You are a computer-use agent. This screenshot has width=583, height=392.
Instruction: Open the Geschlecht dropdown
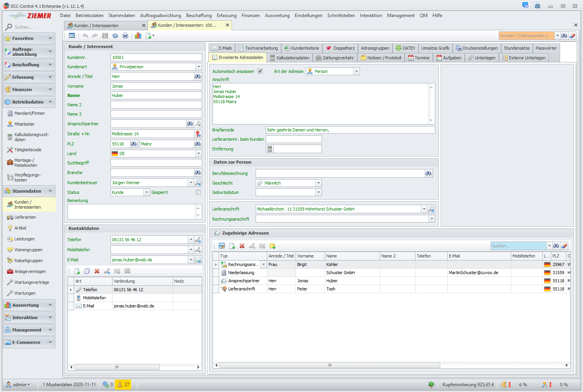point(318,183)
